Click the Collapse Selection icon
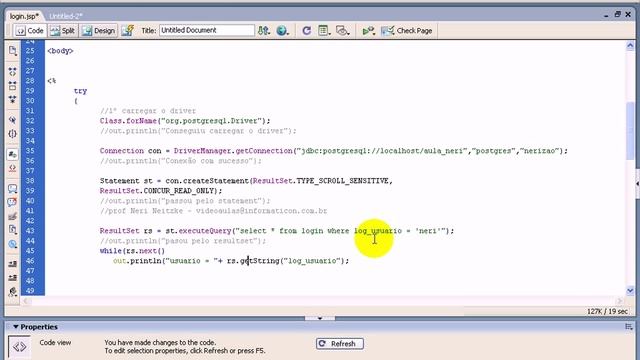The height and width of the screenshot is (360, 640). pos(13,86)
